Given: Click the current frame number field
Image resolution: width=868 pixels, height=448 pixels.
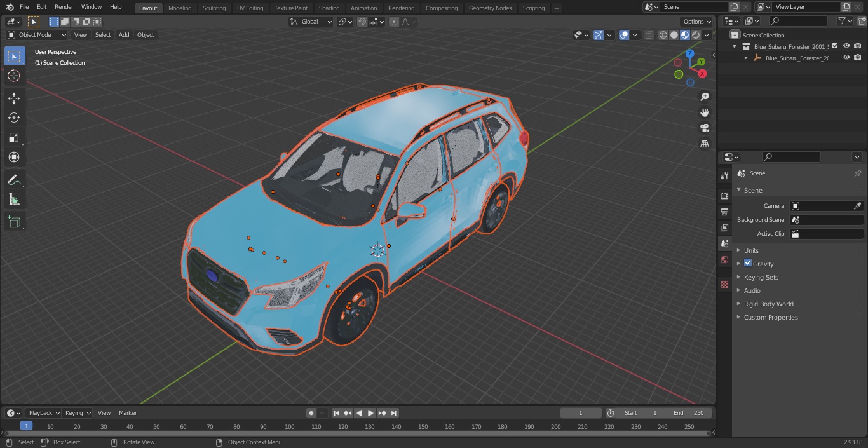Looking at the screenshot, I should (580, 413).
